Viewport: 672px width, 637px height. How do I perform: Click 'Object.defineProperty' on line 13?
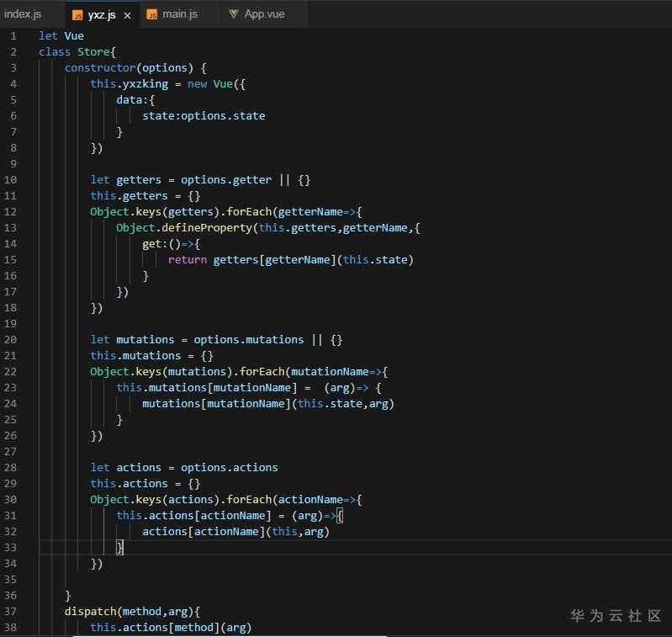coord(267,228)
